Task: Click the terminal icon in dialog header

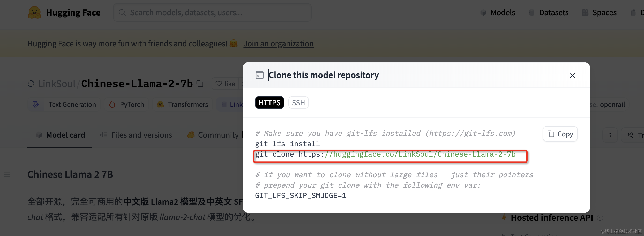Action: [x=259, y=75]
